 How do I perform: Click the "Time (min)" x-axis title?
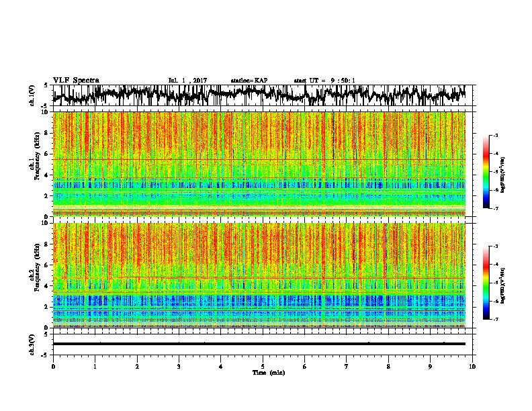(269, 373)
